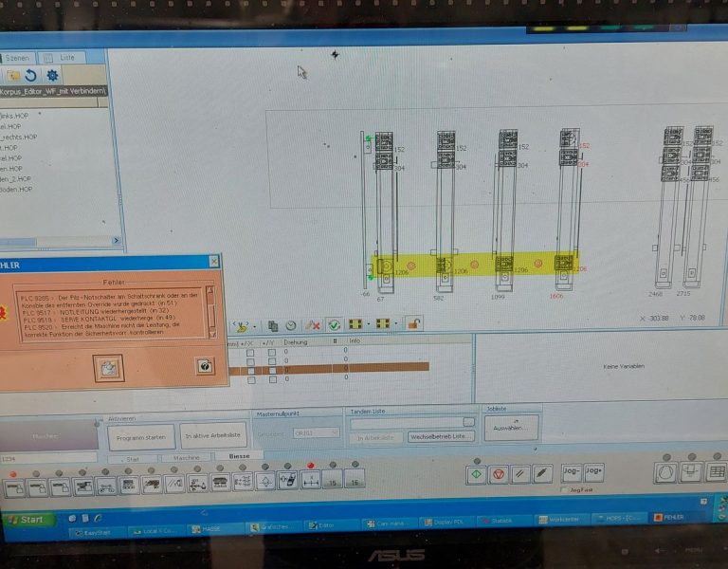Select _rechts.HOP in the file list
The image size is (728, 569).
[19, 137]
